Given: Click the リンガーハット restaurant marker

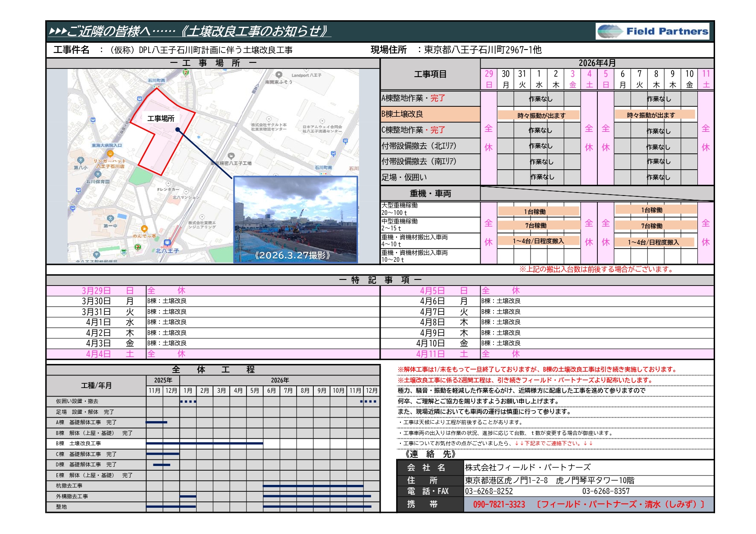Looking at the screenshot, I should pos(110,154).
